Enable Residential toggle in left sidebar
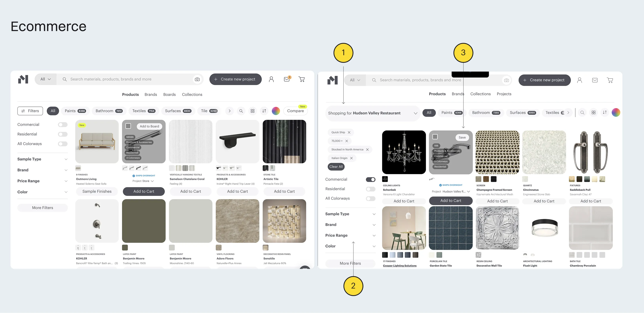This screenshot has width=644, height=313. tap(63, 134)
